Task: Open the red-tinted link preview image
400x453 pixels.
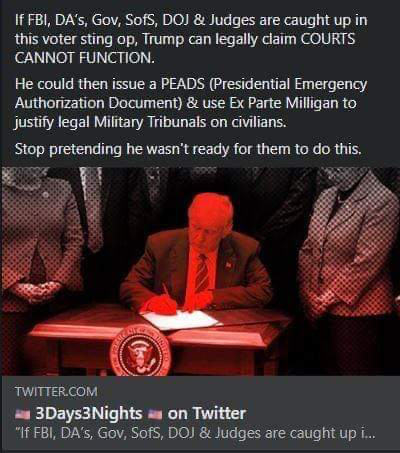Action: pos(200,271)
